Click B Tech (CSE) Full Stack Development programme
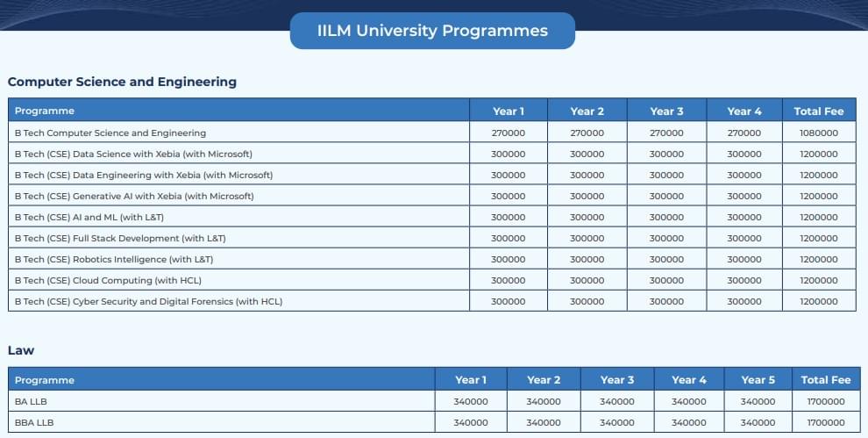 coord(120,239)
